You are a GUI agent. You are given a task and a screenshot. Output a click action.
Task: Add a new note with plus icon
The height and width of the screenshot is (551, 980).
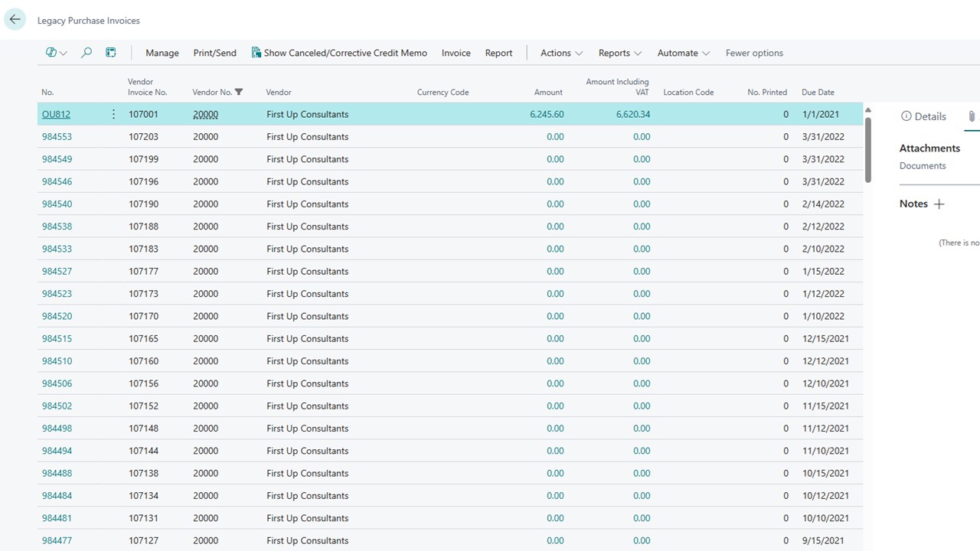939,204
